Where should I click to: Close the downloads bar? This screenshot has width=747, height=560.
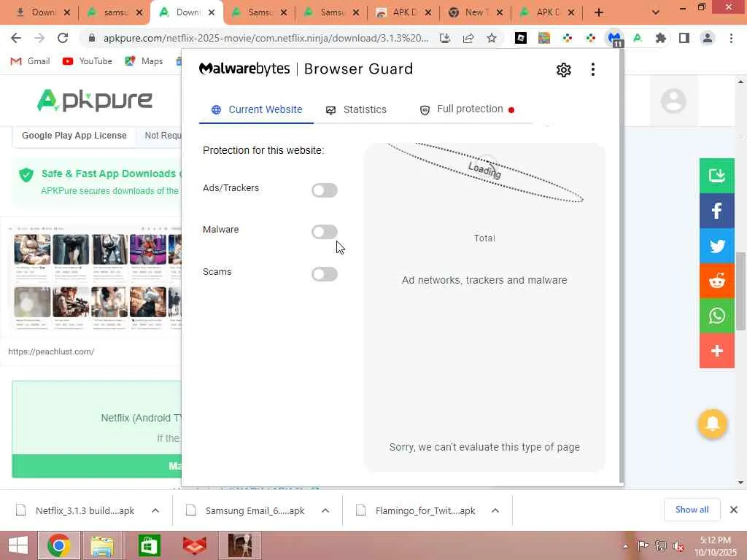734,510
